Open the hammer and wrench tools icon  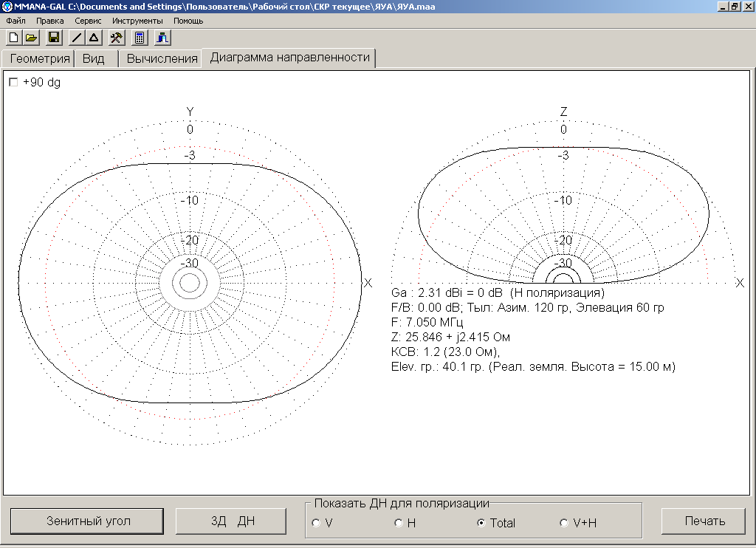pyautogui.click(x=117, y=37)
